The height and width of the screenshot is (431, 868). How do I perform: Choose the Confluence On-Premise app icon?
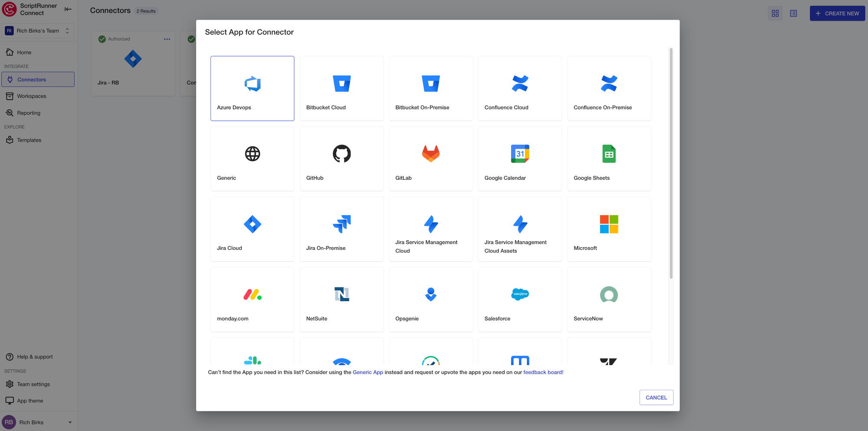coord(609,83)
